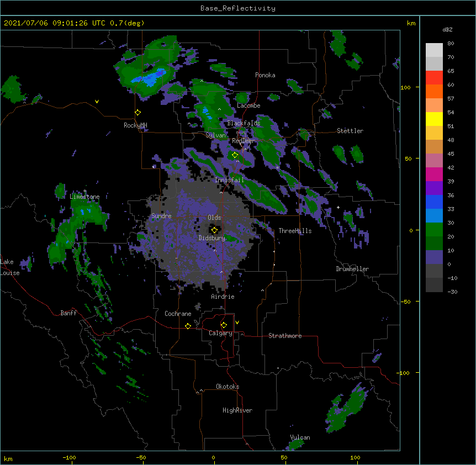The width and height of the screenshot is (476, 465).
Task: Click the Vulcan label
Action: pyautogui.click(x=300, y=437)
